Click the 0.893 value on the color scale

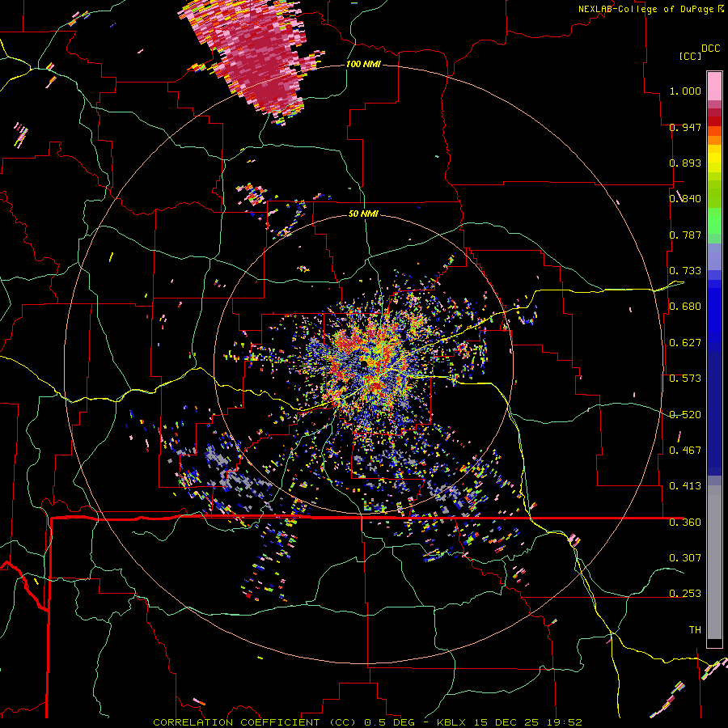click(685, 163)
